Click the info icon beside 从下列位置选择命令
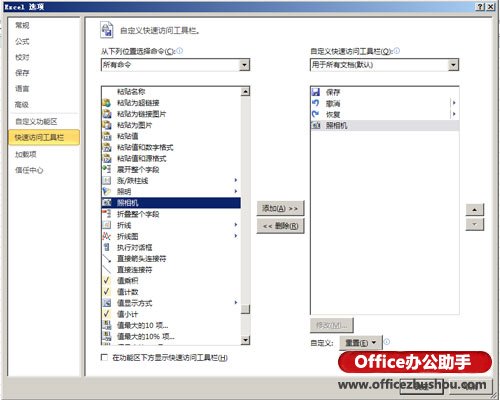Screen dimensions: 500x400 pyautogui.click(x=179, y=51)
